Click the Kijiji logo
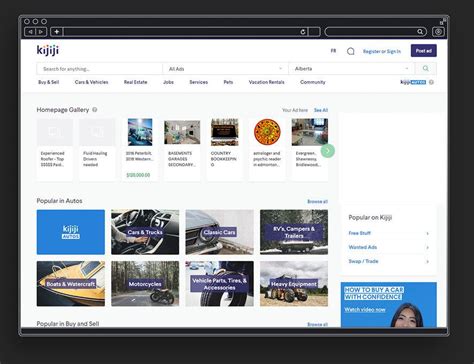Viewport: 474px width, 364px height. 48,50
